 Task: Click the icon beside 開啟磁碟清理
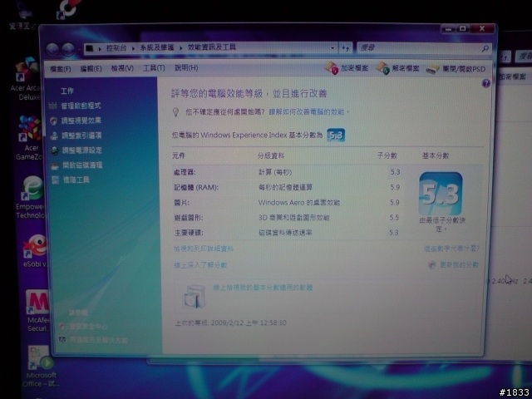[55, 166]
